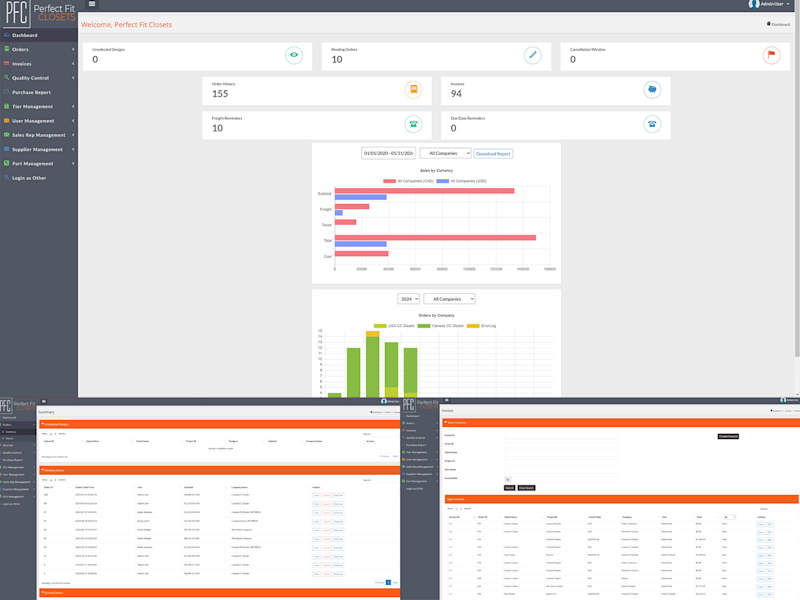Expand the Orders sidebar menu

click(39, 49)
